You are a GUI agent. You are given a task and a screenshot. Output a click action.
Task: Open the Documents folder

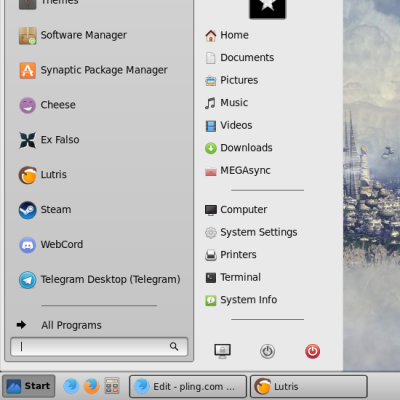239,58
